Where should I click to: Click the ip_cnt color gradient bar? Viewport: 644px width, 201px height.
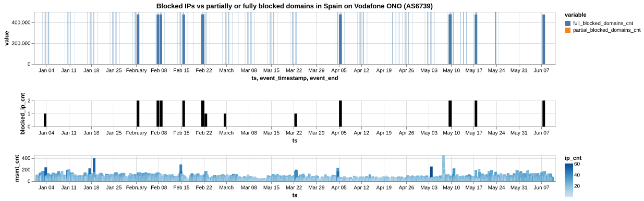[568, 180]
